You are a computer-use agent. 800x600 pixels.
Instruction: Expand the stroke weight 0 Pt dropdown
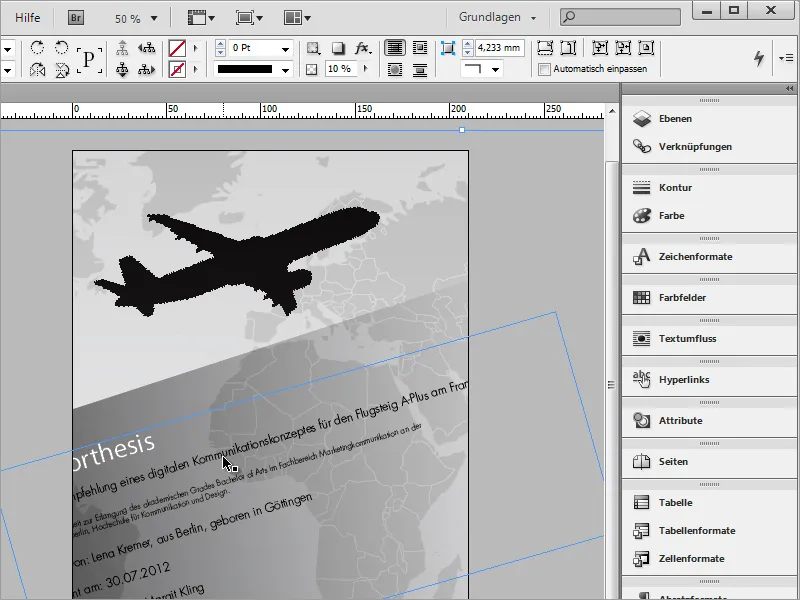[285, 48]
